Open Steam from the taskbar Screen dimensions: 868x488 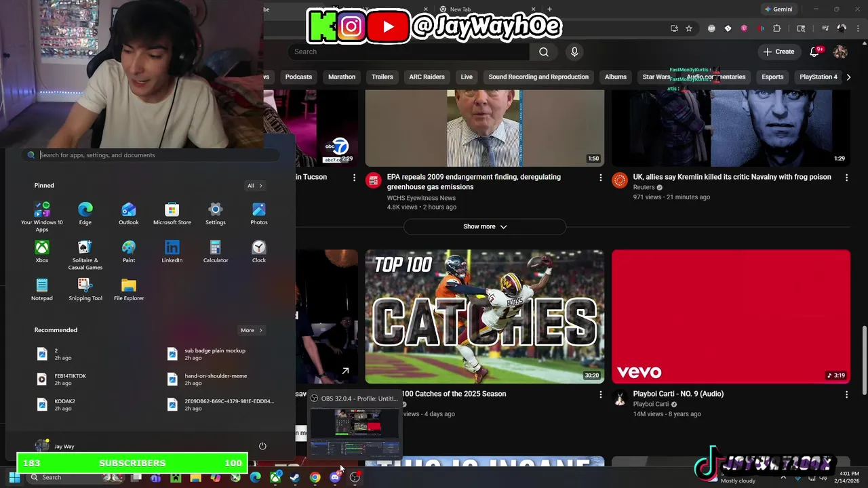click(x=295, y=477)
